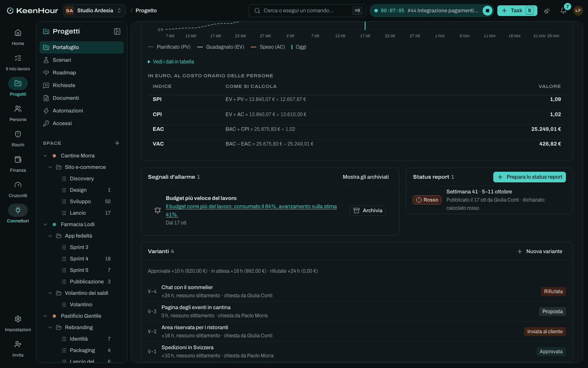Open Roadmap in the Progetti menu

click(82, 73)
